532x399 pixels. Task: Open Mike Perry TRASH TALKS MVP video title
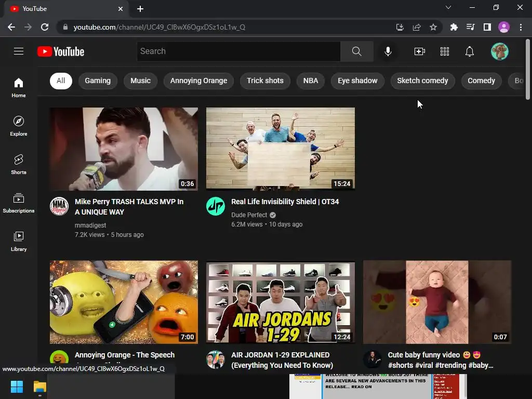click(x=129, y=207)
